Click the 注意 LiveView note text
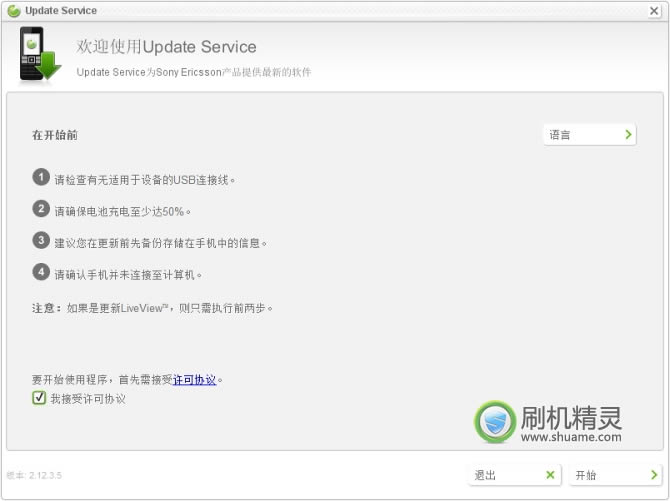The height and width of the screenshot is (501, 670). coord(152,308)
